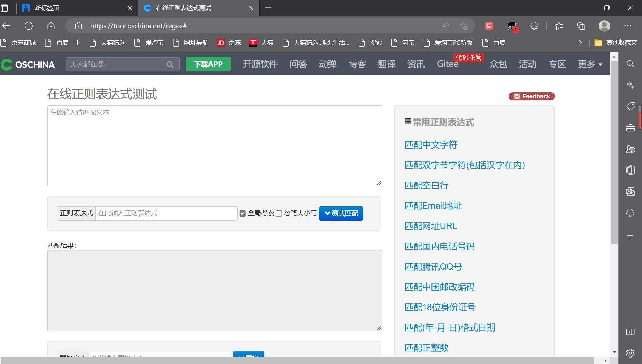Screen dimensions: 642x364
Task: Open the 博客 menu item
Action: tap(357, 64)
